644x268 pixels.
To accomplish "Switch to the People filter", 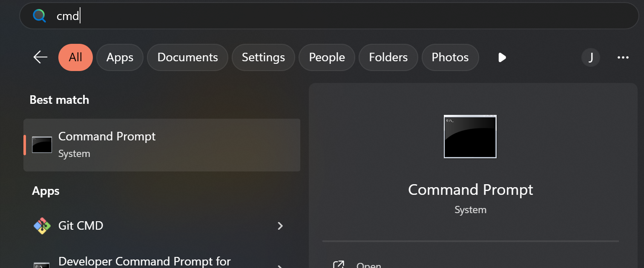I will [327, 57].
